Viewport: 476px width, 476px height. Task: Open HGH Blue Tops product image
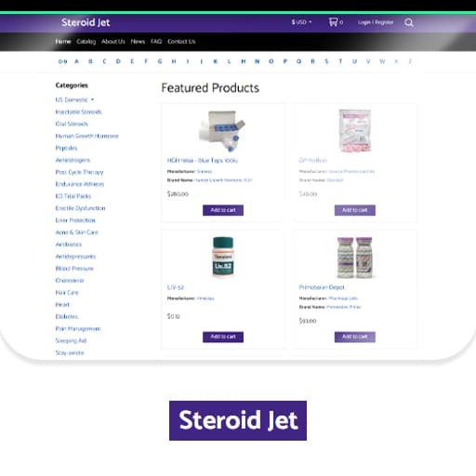[x=222, y=131]
